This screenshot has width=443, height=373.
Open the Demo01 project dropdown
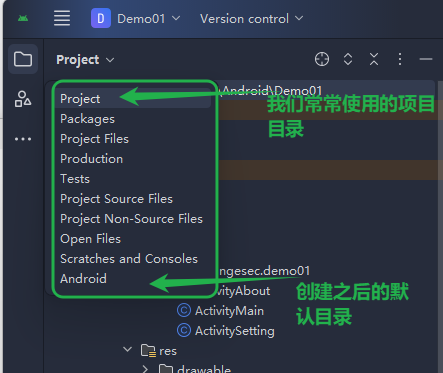(136, 18)
